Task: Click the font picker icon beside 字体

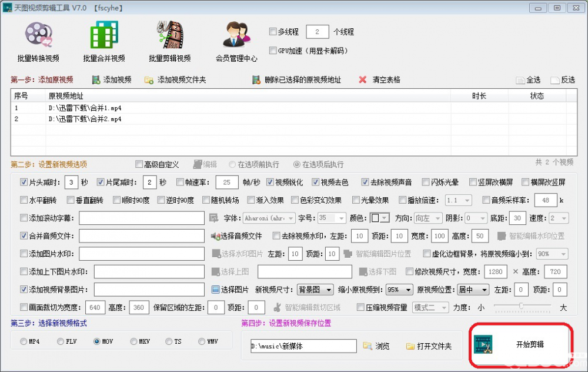Action: coord(214,218)
